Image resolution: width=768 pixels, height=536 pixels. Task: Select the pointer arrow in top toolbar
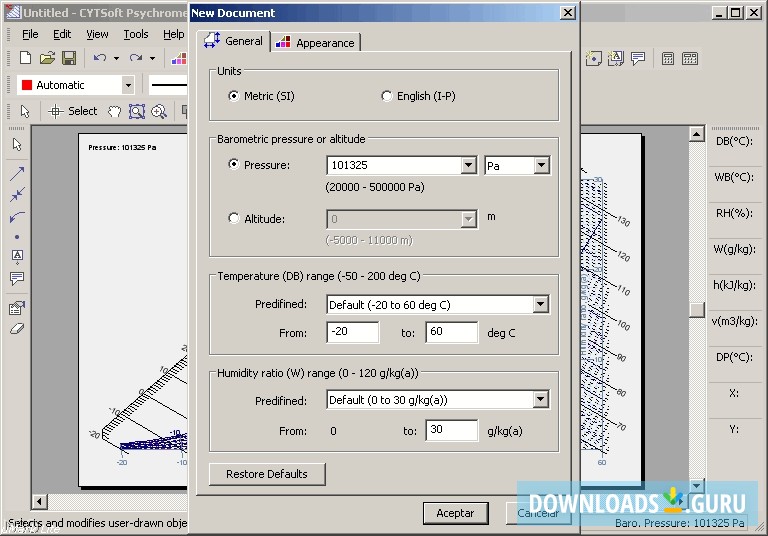(x=25, y=111)
